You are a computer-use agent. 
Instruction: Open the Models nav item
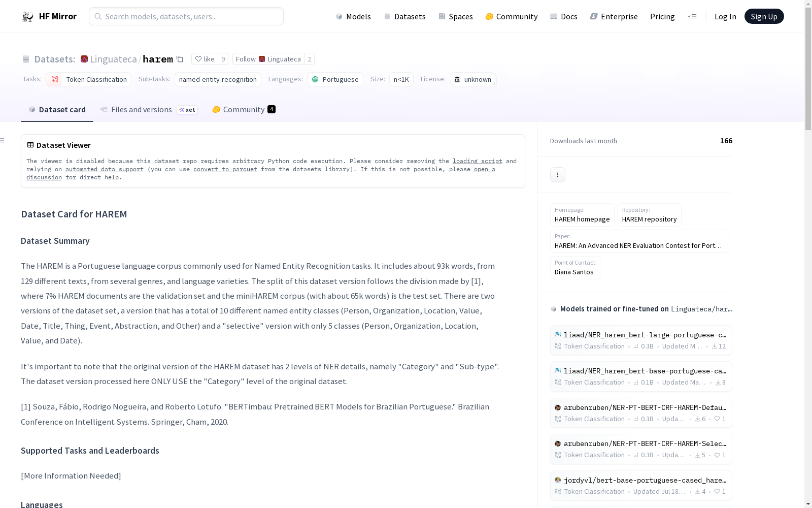353,16
